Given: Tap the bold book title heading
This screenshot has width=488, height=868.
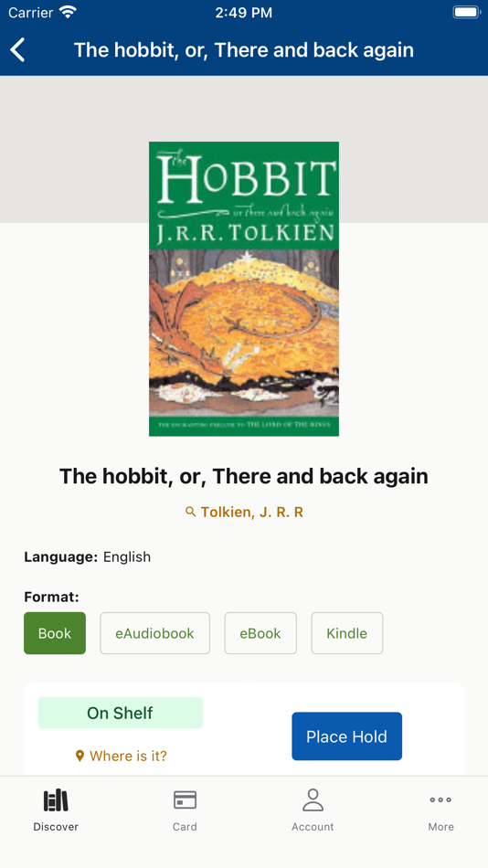Looking at the screenshot, I should (x=244, y=476).
